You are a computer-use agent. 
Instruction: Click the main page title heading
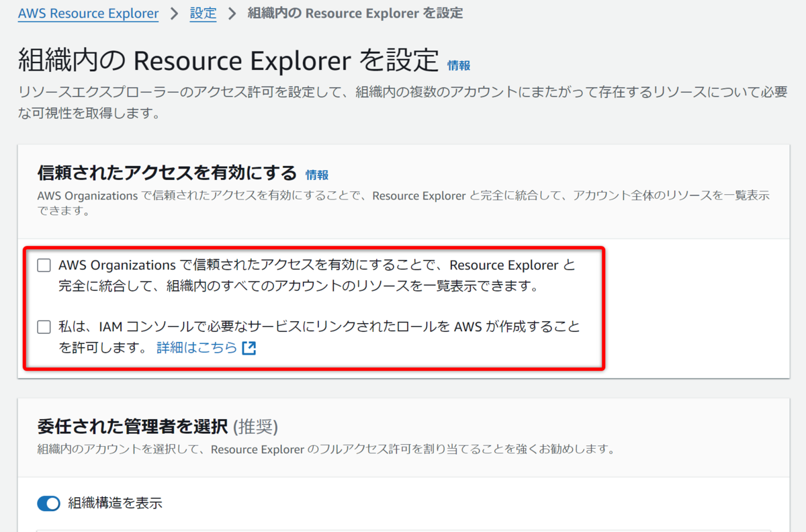(x=228, y=60)
